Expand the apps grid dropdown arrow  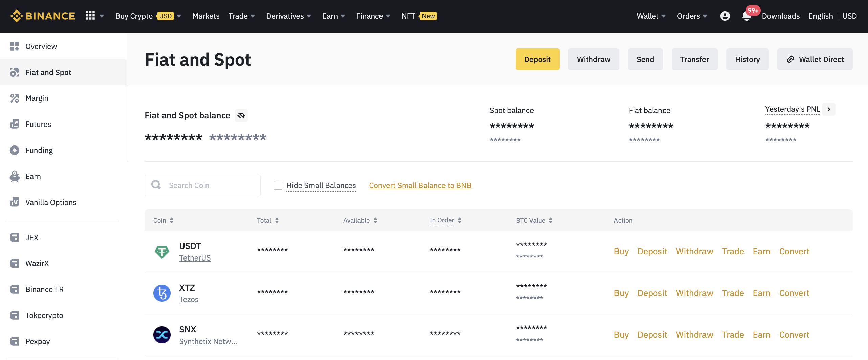point(102,16)
